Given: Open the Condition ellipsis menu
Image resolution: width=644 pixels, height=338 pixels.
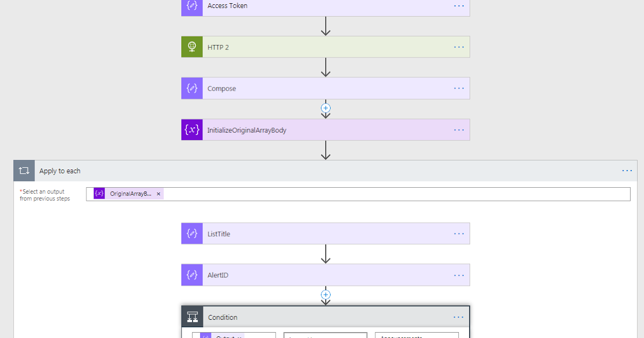Looking at the screenshot, I should (459, 317).
